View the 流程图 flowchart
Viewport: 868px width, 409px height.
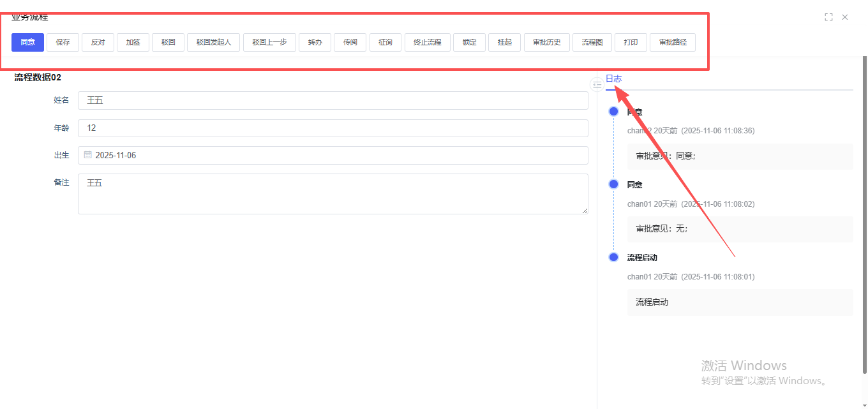point(592,42)
